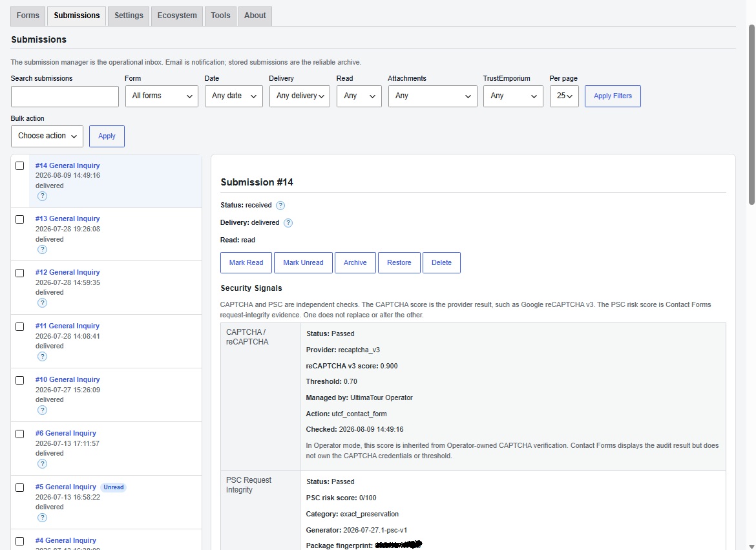Select the Submissions tab
Image resolution: width=756 pixels, height=550 pixels.
(x=77, y=16)
